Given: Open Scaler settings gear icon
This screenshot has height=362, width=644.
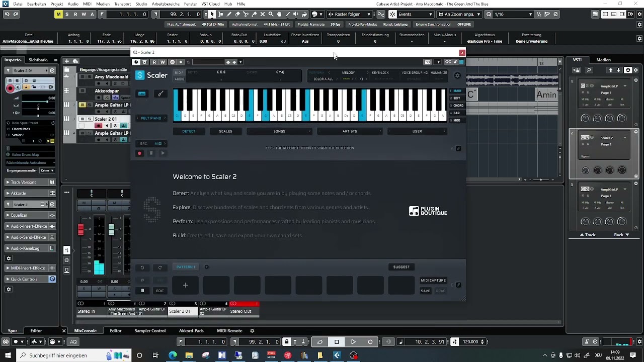Looking at the screenshot, I should point(457,75).
